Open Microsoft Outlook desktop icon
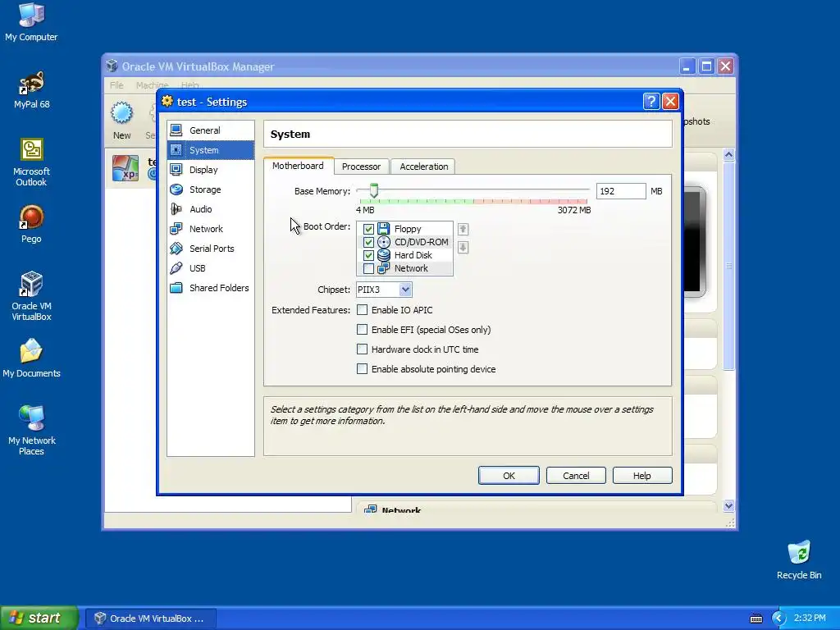Screen dimensions: 840x630 (31, 150)
